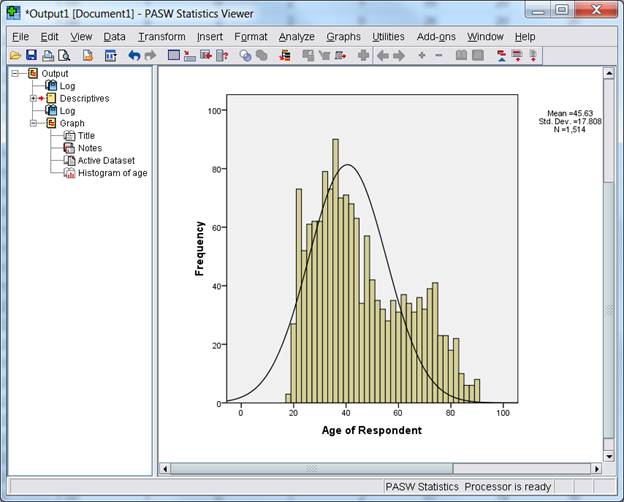
Task: Open the Add-ons menu
Action: (x=436, y=37)
